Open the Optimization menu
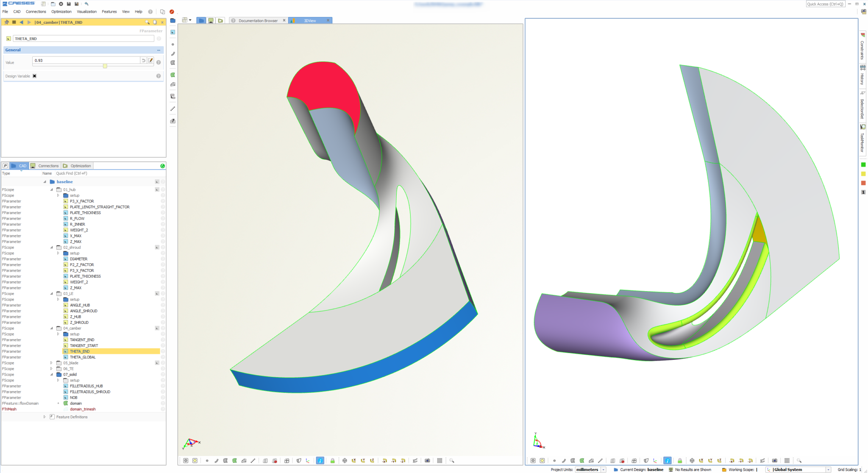This screenshot has height=473, width=868. (x=61, y=11)
